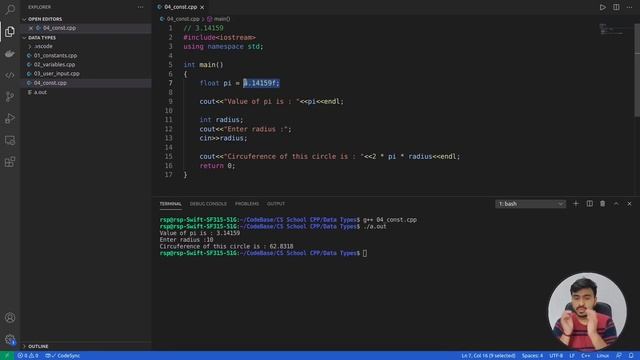This screenshot has height=360, width=640.
Task: Open 01_constants.cpp in explorer
Action: pyautogui.click(x=55, y=56)
